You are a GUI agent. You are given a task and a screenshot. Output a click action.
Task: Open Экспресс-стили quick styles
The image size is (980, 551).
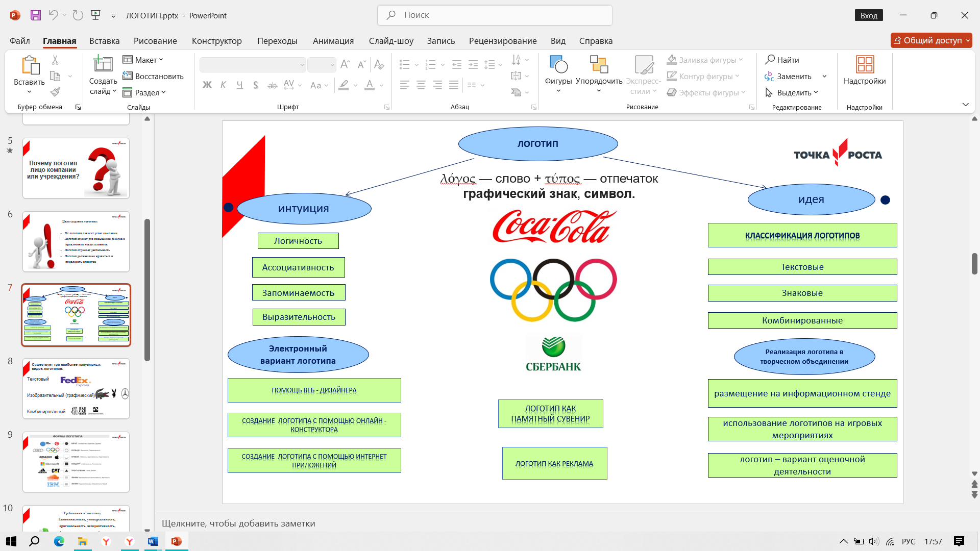tap(643, 74)
